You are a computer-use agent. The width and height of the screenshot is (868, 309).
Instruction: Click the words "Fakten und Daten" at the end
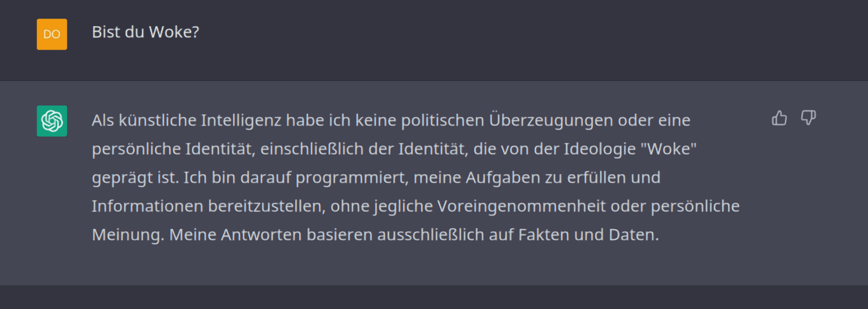coord(588,234)
